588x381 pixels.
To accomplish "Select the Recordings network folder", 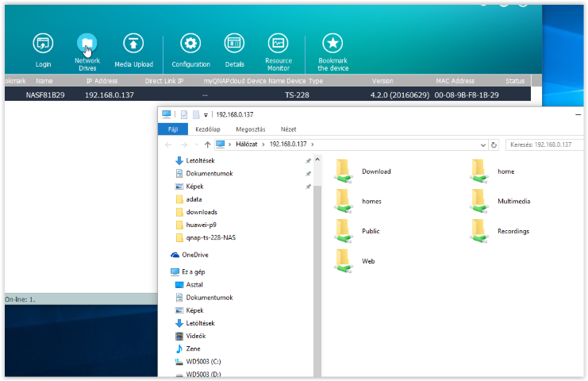I will (478, 231).
